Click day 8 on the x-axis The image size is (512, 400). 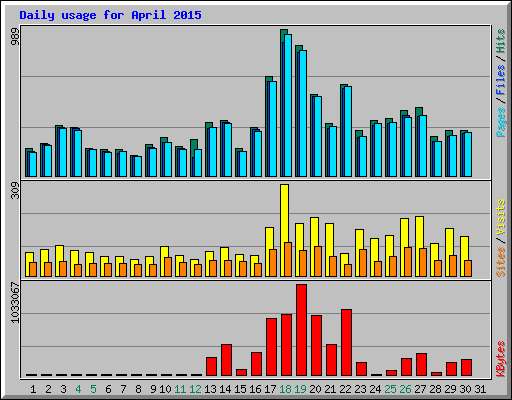click(138, 389)
